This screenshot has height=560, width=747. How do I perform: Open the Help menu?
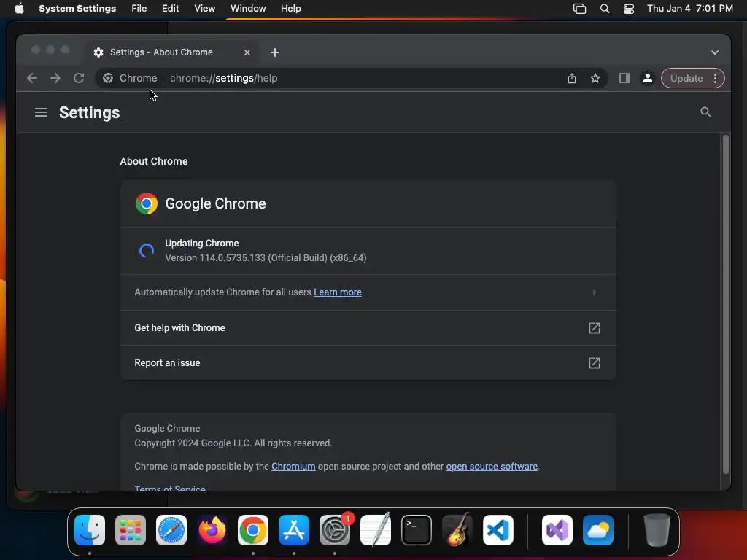[290, 9]
